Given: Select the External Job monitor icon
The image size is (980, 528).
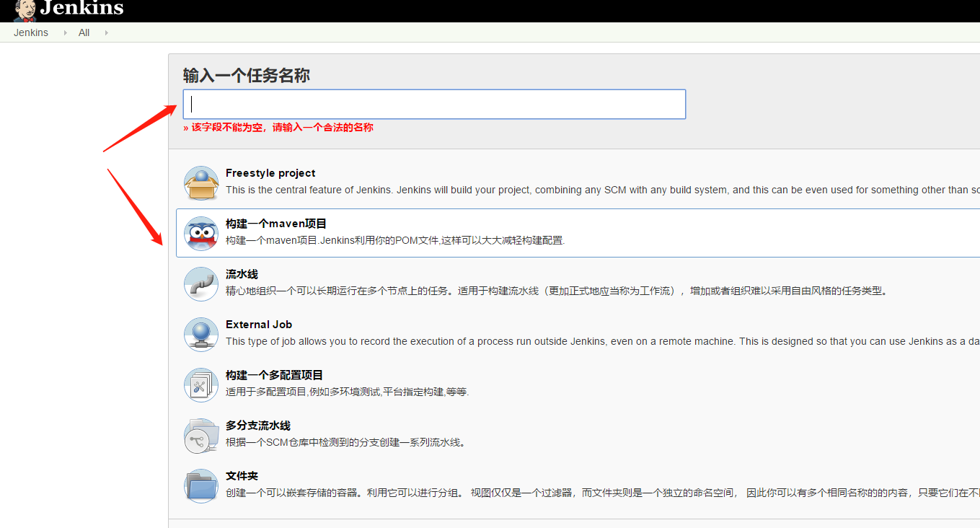Looking at the screenshot, I should point(201,335).
